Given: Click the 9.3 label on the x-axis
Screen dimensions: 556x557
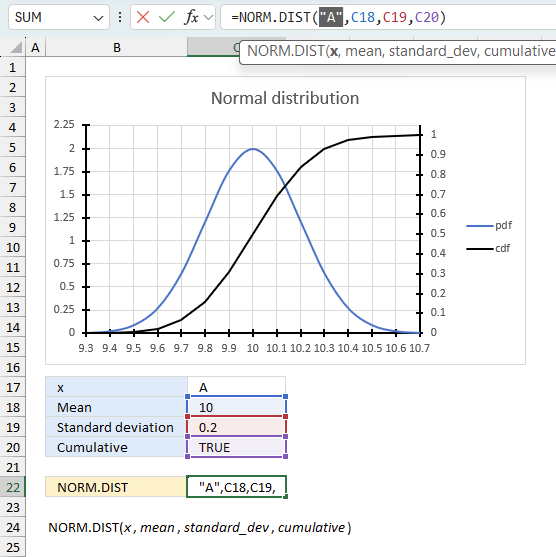Looking at the screenshot, I should (86, 348).
